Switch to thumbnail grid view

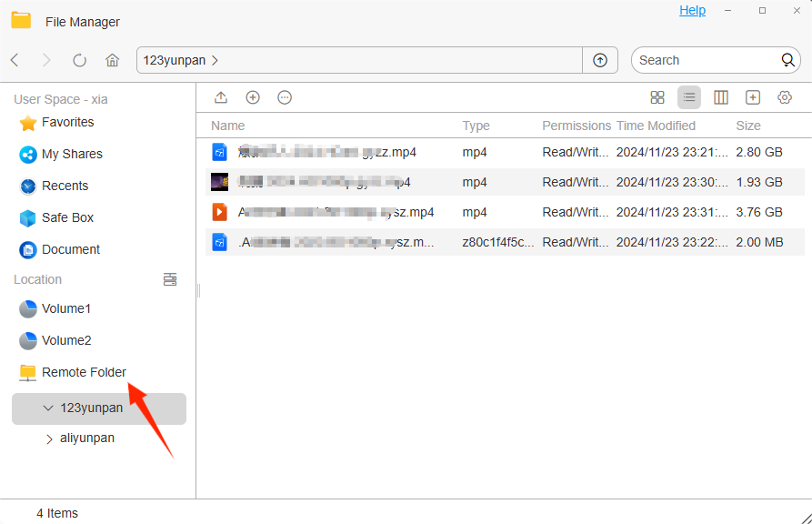coord(657,97)
